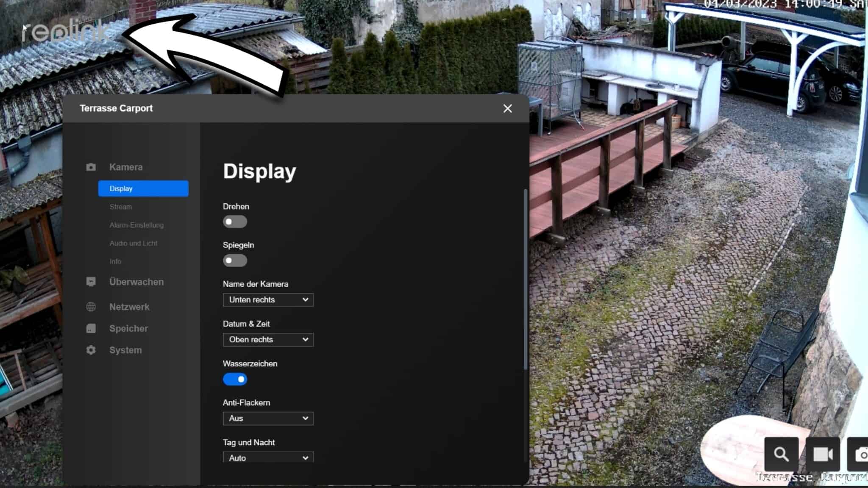Image resolution: width=868 pixels, height=488 pixels.
Task: Take a snapshot with the photo camera icon
Action: pos(860,454)
